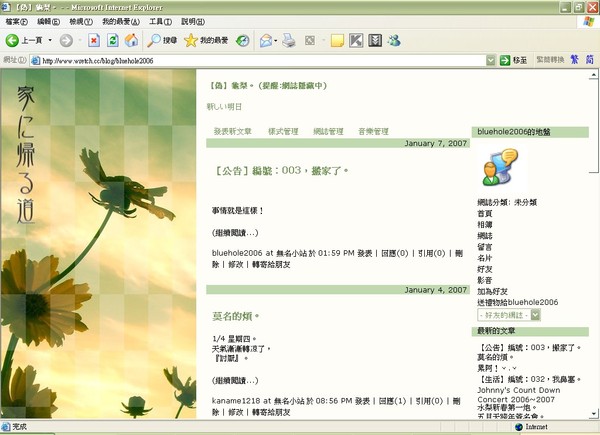Click 引用(0) under the January 7 post

432,253
